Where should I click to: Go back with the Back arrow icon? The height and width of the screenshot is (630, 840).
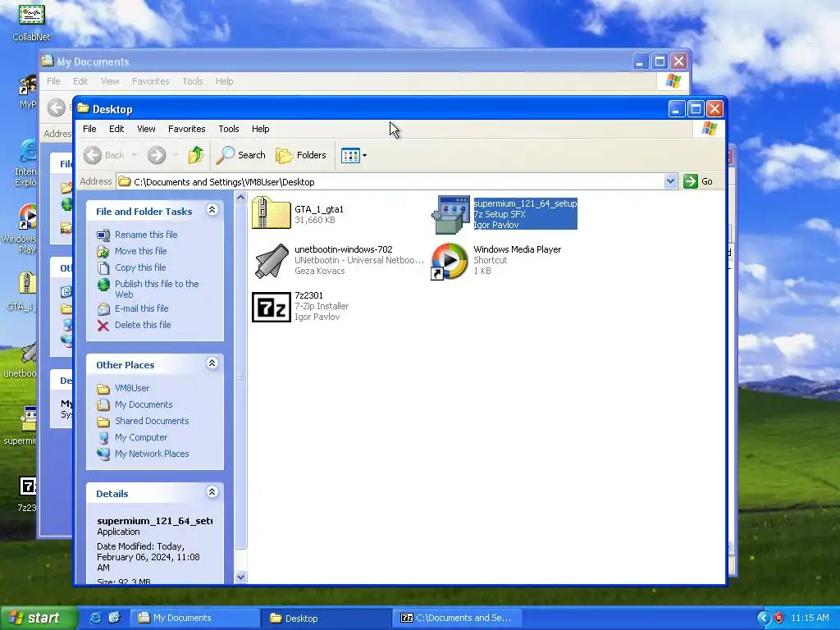point(93,155)
